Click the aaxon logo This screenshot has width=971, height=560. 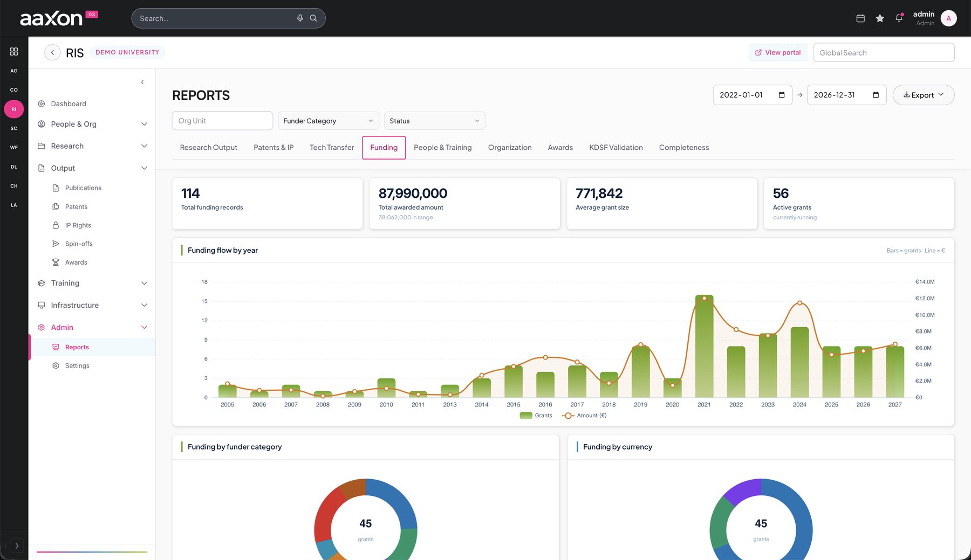58,18
